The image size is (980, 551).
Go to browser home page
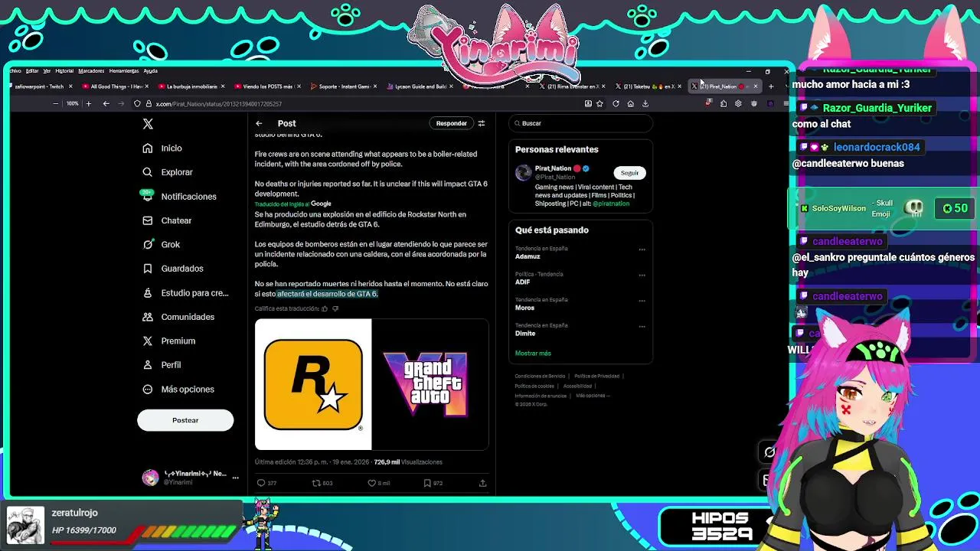[x=630, y=104]
